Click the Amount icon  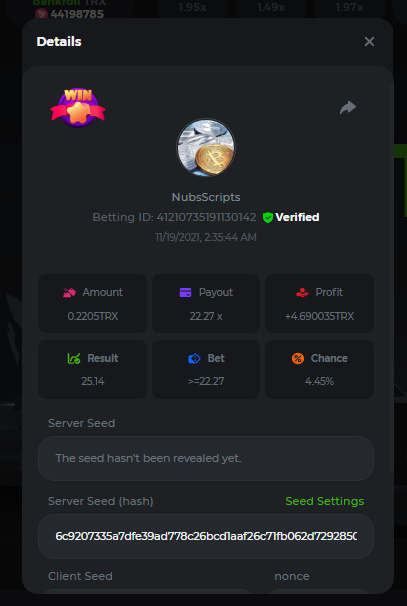(x=70, y=293)
